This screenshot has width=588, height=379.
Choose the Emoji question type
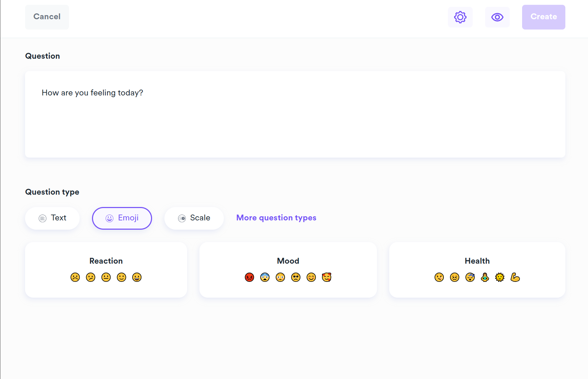pos(122,218)
